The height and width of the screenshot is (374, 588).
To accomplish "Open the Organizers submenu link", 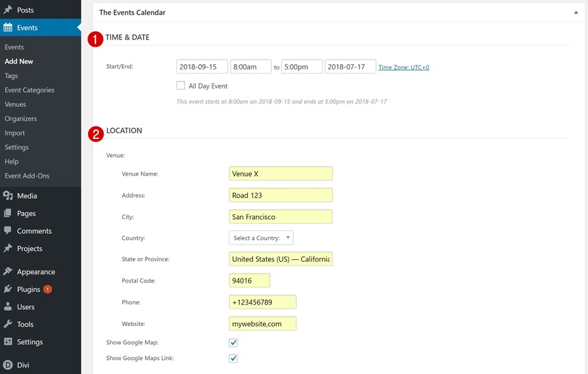I will (21, 119).
